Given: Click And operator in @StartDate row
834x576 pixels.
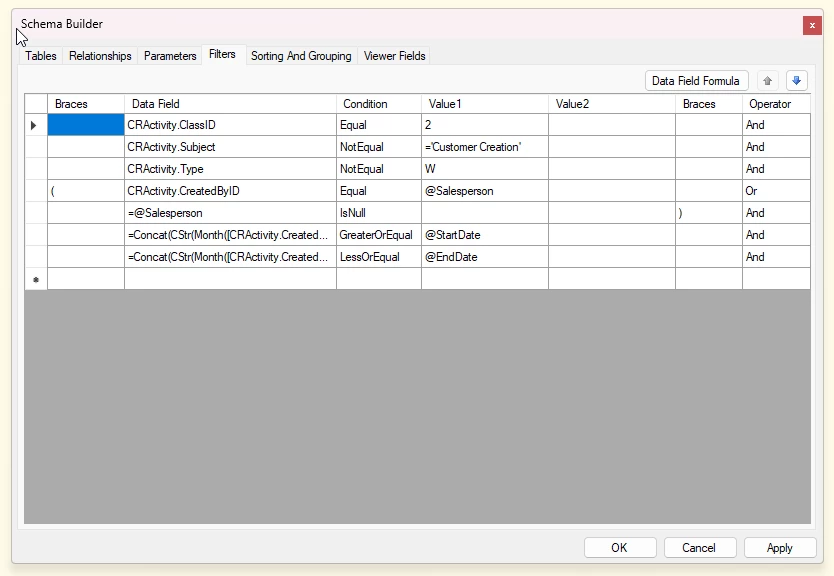Looking at the screenshot, I should [776, 235].
